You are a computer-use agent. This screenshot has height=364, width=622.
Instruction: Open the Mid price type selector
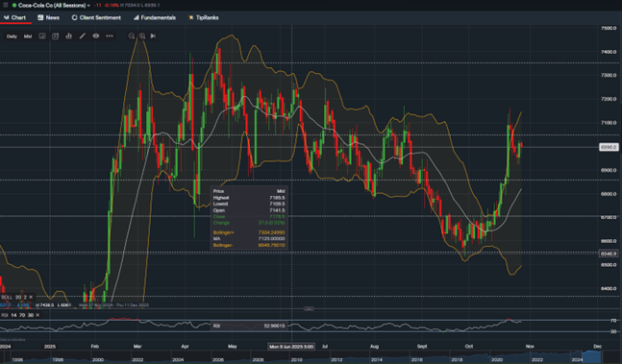click(x=28, y=36)
